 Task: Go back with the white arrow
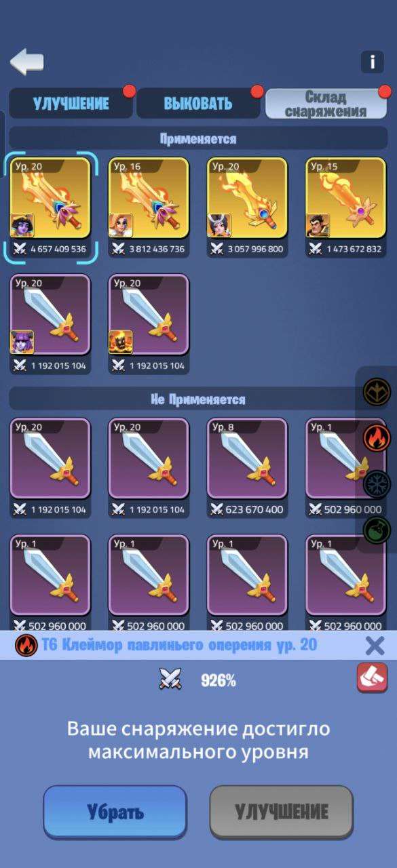[27, 62]
